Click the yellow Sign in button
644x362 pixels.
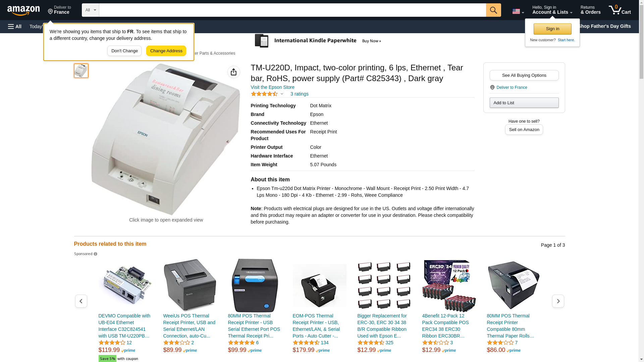point(552,29)
